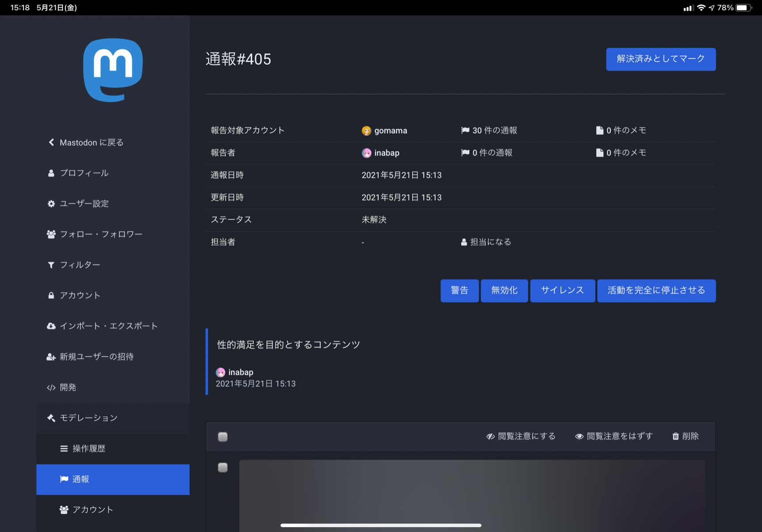Click the Wi-Fi icon in status bar

701,8
